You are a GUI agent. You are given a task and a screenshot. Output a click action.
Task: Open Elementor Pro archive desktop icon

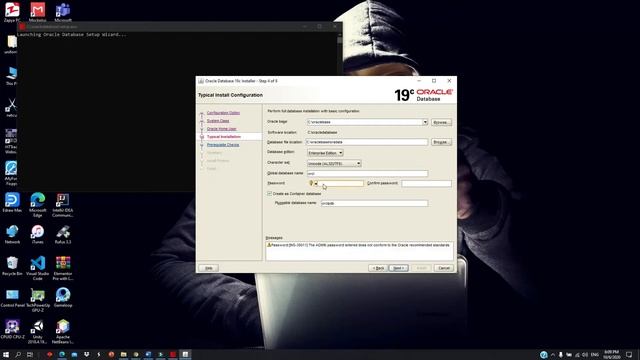tap(63, 268)
